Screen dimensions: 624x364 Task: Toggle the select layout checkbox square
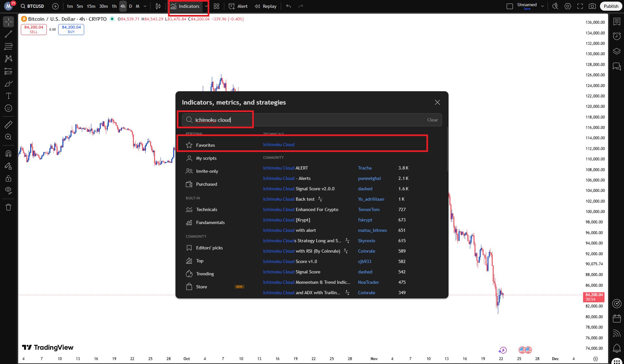(510, 6)
